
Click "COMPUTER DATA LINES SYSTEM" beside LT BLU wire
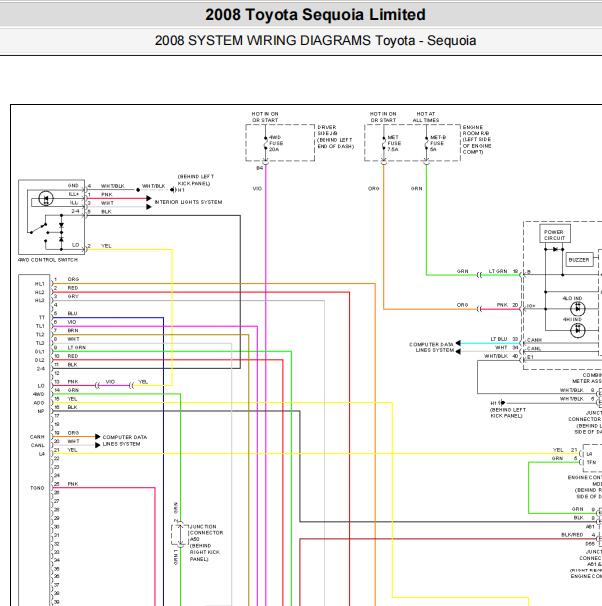pos(432,347)
